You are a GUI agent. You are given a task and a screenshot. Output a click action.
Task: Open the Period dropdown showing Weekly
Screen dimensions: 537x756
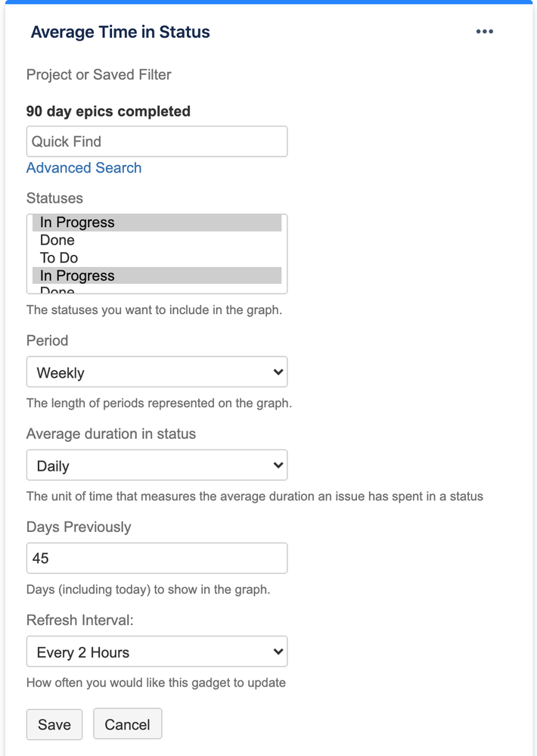157,372
